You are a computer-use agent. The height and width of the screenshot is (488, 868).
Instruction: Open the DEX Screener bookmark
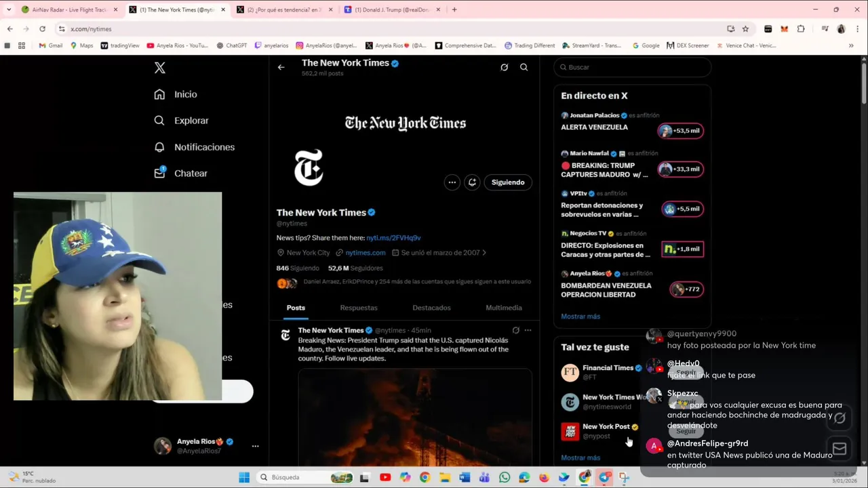click(x=688, y=46)
